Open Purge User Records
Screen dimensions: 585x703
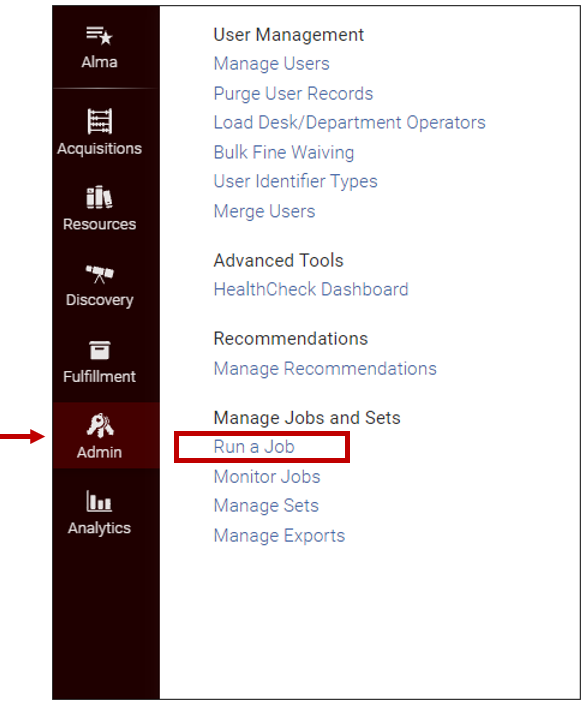[293, 94]
